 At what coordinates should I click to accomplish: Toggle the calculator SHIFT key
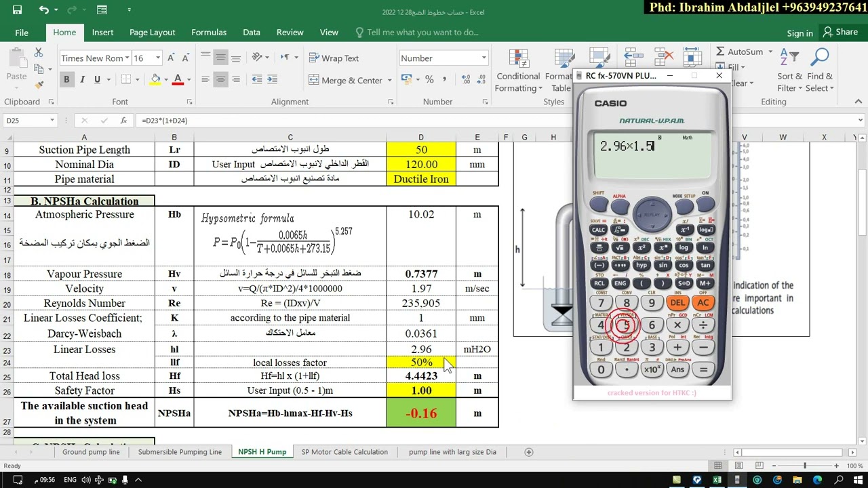pos(598,204)
